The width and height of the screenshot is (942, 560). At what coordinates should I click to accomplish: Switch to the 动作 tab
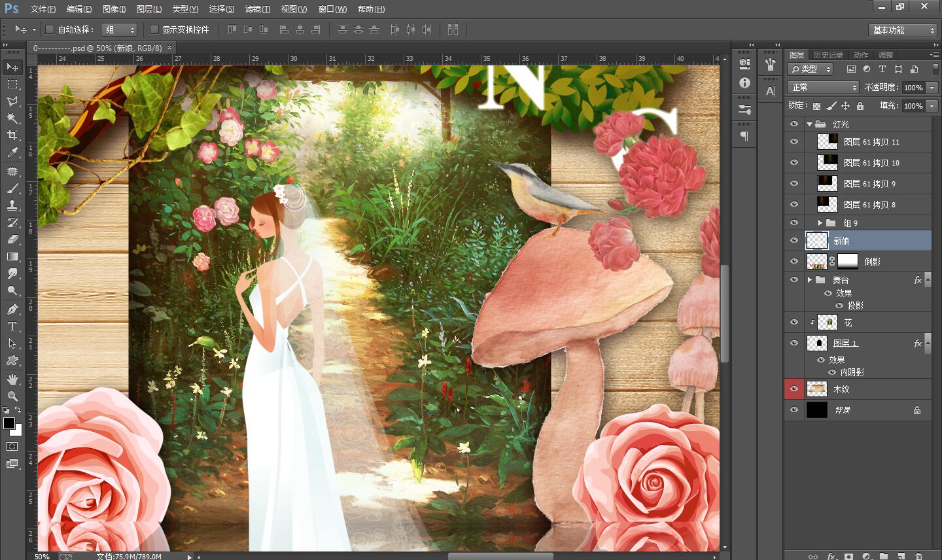click(861, 55)
